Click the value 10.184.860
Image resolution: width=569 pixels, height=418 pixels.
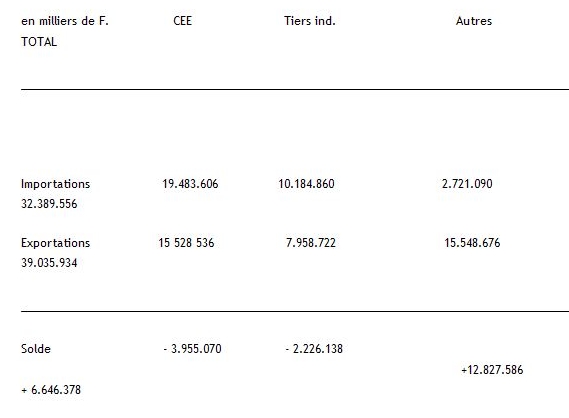(x=306, y=184)
